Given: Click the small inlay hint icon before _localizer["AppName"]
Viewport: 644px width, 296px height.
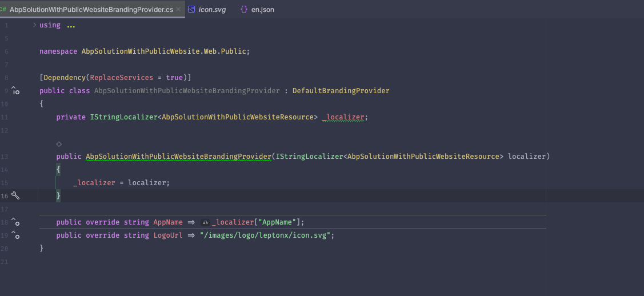Looking at the screenshot, I should click(205, 223).
